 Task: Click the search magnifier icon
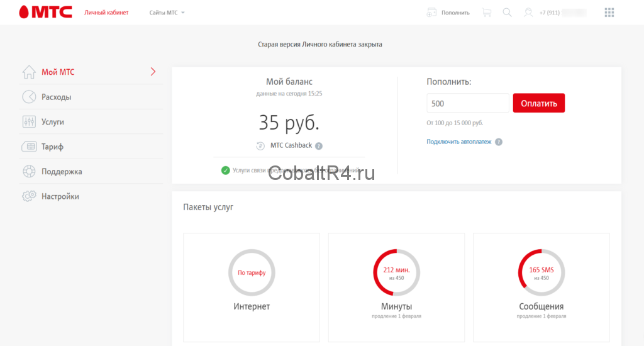pos(507,13)
